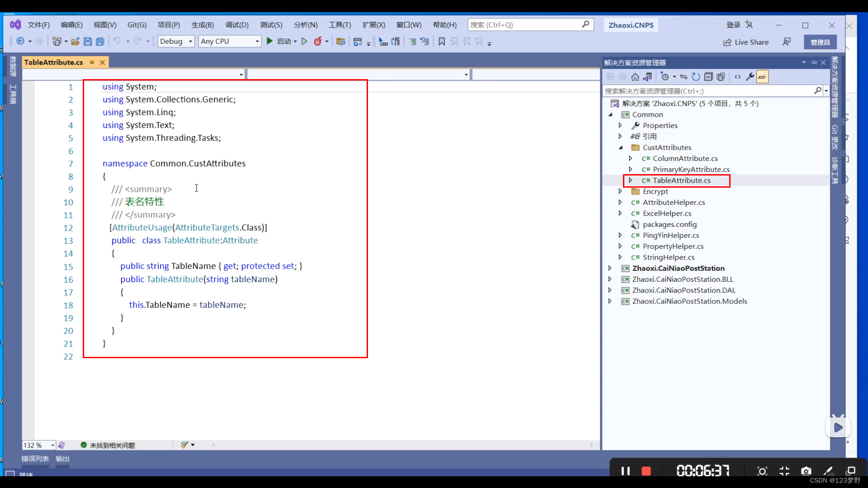Open the 文件(F) menu
This screenshot has height=488, width=868.
point(38,25)
